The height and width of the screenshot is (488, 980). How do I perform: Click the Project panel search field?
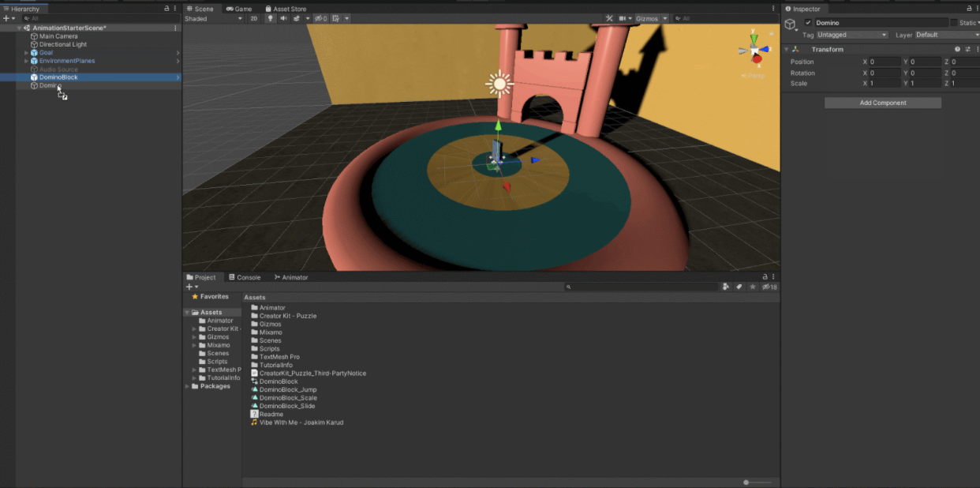639,287
